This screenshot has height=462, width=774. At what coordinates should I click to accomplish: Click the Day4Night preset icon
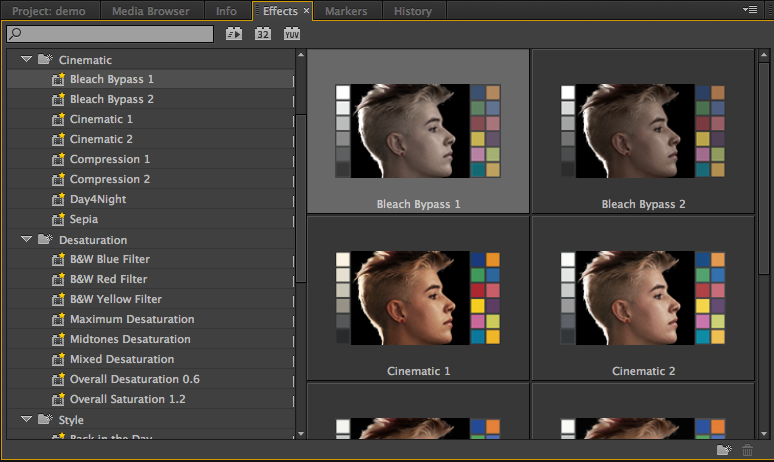(58, 199)
